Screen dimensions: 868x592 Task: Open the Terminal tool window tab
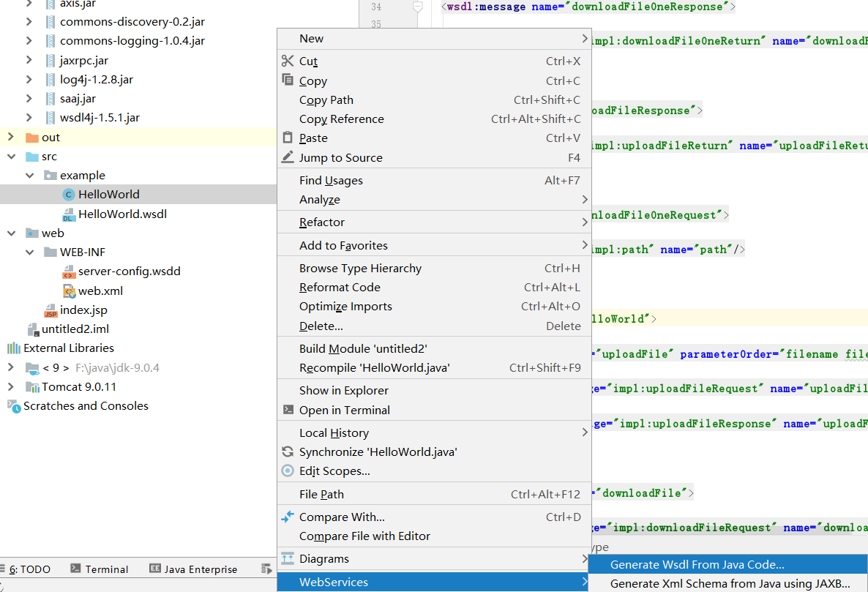[100, 569]
